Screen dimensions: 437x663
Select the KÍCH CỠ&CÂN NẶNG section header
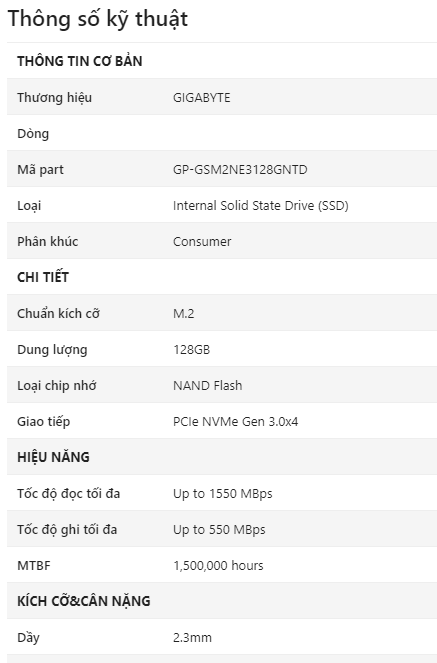tap(84, 601)
